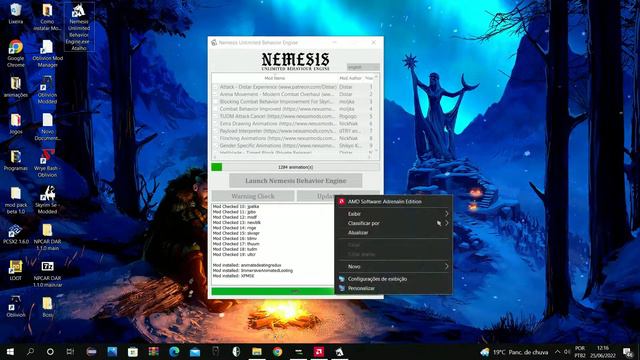This screenshot has height=360, width=640.
Task: Select the PCSX2 1.6.0 shortcut
Action: click(x=16, y=234)
